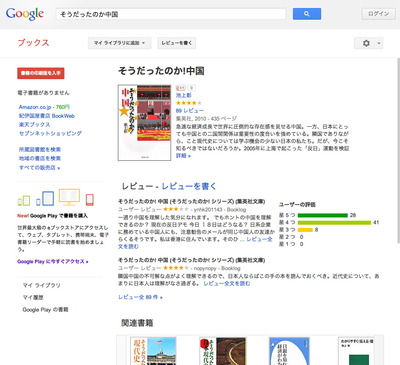Open the ブックス home link
Viewport: 400px width, 365px height.
tap(33, 43)
